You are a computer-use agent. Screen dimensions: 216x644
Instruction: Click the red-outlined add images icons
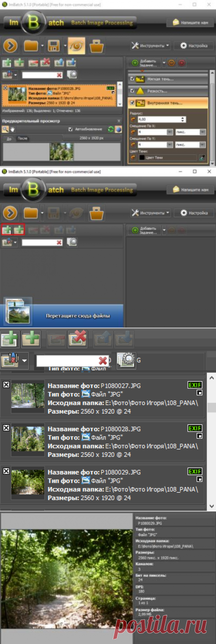tap(13, 230)
